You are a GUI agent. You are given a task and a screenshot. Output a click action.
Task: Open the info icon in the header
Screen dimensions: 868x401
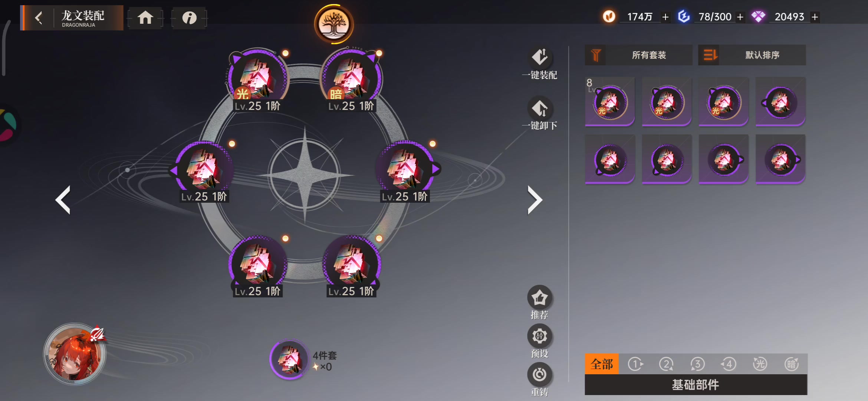tap(189, 17)
